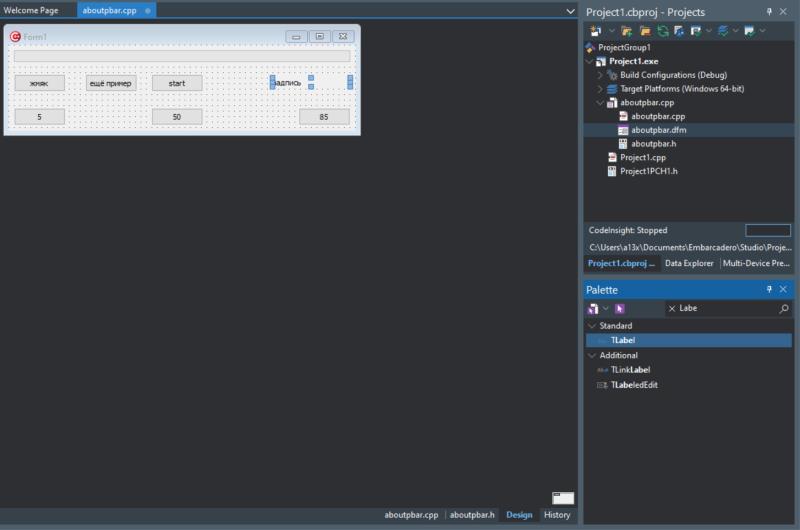Click Add Existing Project folder icon with plus
Screen dimensions: 800x530
[x=627, y=31]
